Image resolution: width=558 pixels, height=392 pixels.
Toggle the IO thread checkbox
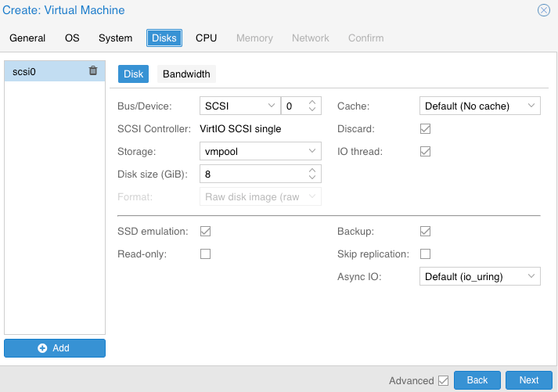coord(425,152)
